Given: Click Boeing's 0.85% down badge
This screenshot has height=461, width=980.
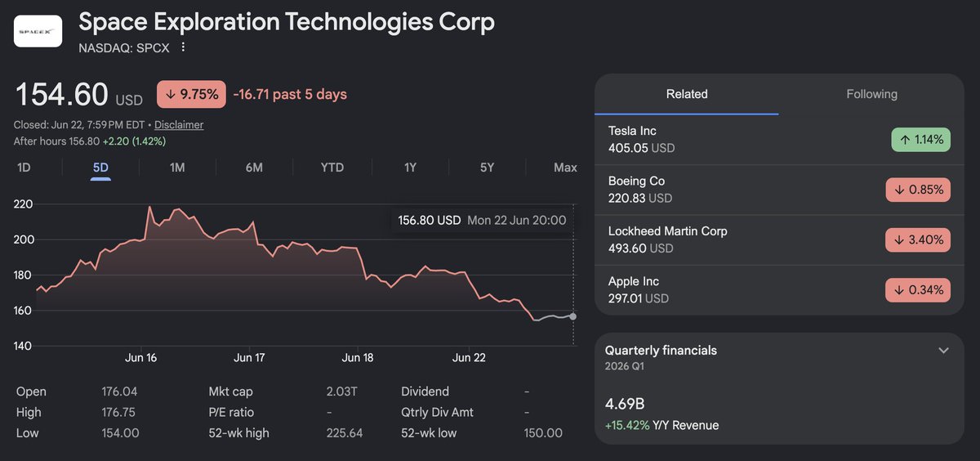Looking at the screenshot, I should [918, 190].
